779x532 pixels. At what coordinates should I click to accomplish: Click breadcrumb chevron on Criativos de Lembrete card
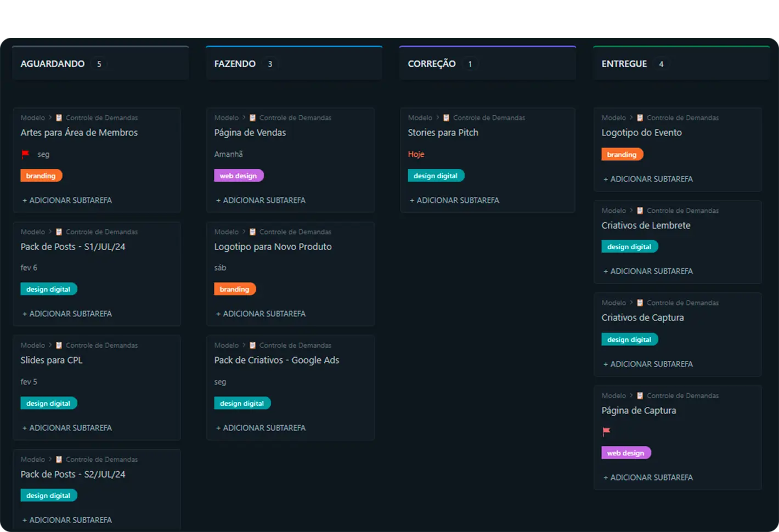coord(631,211)
